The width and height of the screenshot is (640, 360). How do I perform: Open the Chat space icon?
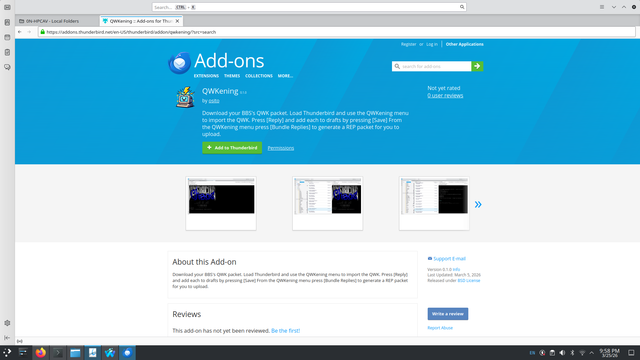(7, 67)
